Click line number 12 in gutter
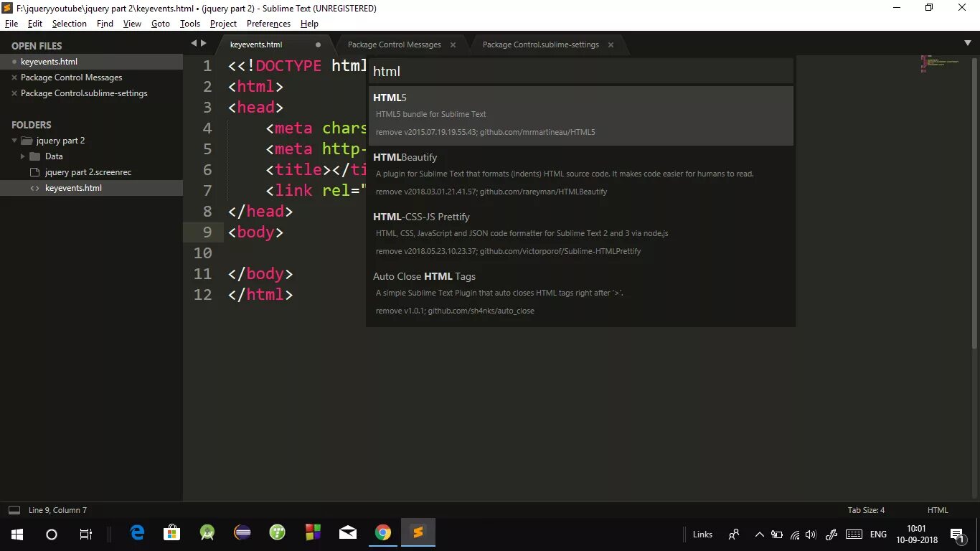Viewport: 980px width, 551px height. click(x=203, y=295)
